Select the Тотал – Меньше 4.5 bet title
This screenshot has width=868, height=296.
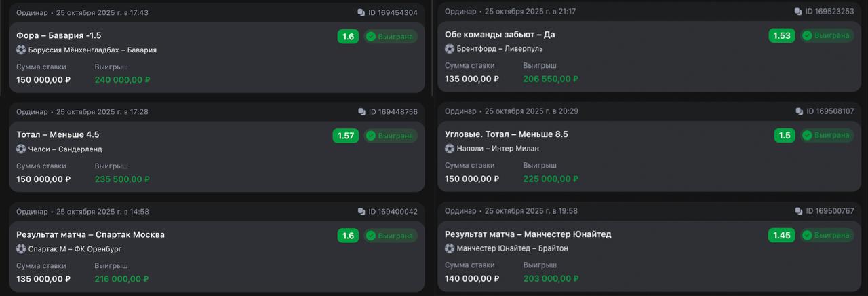pos(58,134)
